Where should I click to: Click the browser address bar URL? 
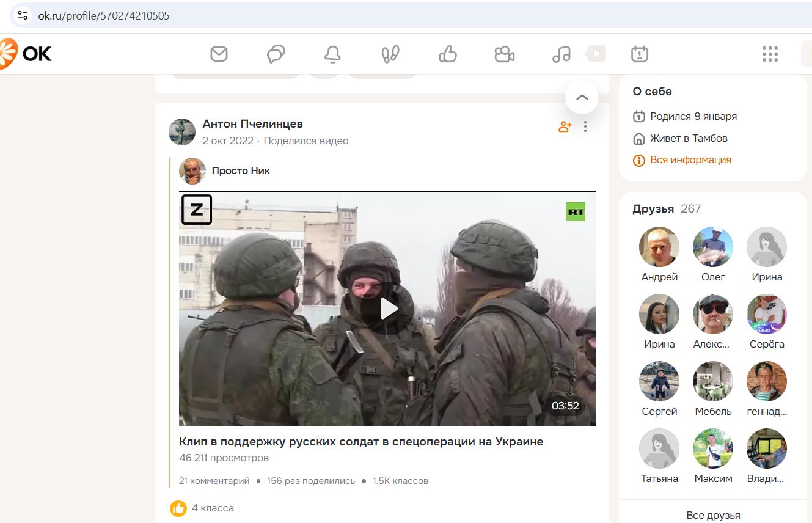coord(104,15)
